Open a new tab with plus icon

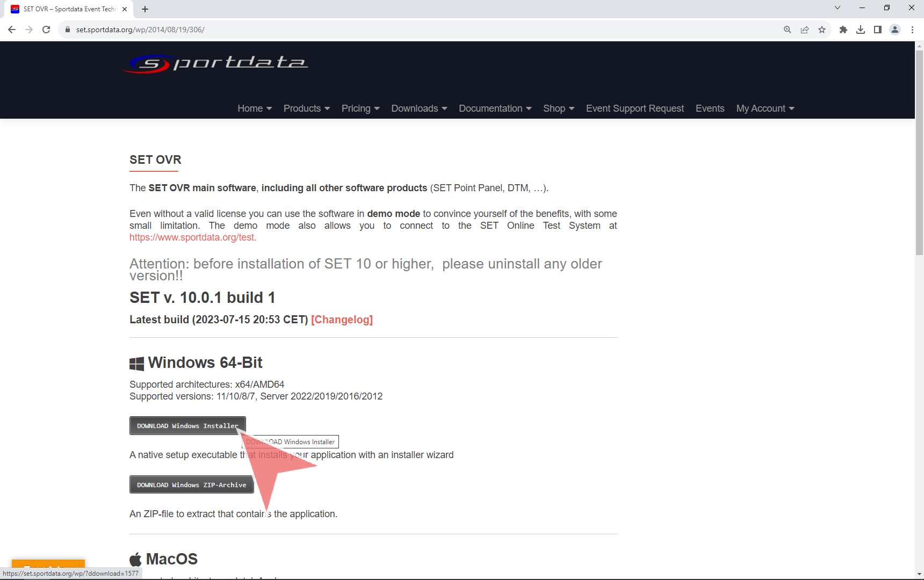point(145,9)
